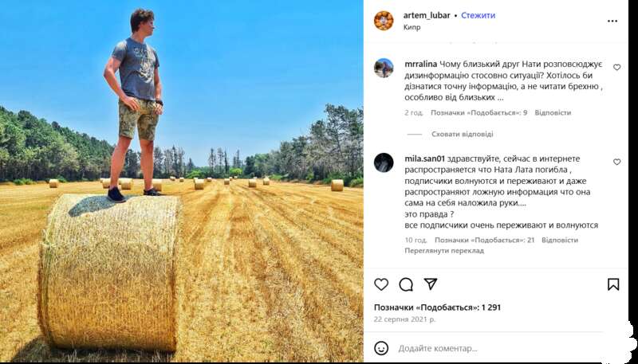Like the post with heart icon
The width and height of the screenshot is (638, 364).
pos(381,284)
